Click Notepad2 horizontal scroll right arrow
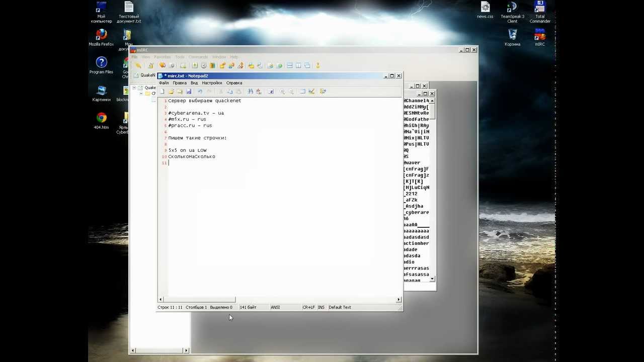This screenshot has height=362, width=644. [398, 300]
